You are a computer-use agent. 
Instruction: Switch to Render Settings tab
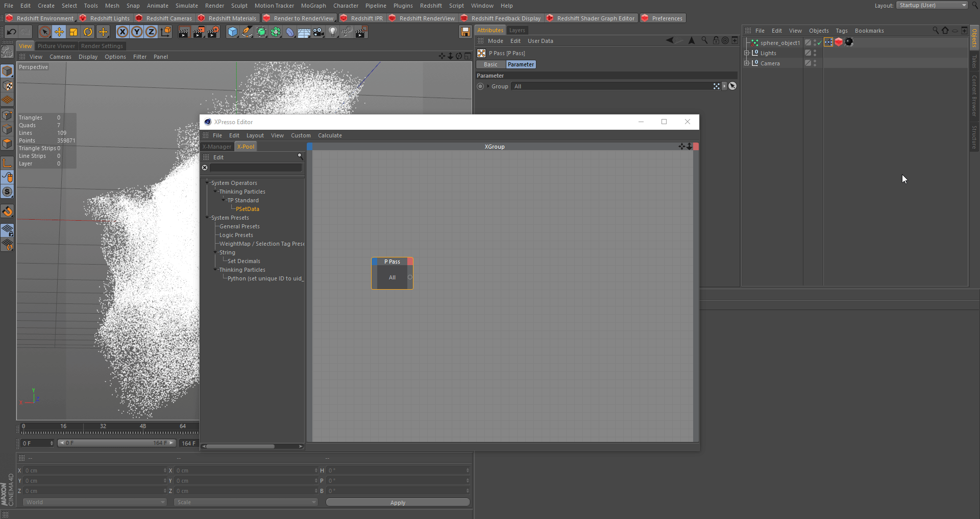pos(102,46)
